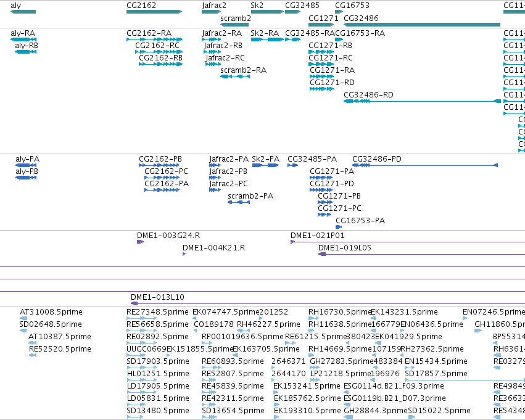Viewport: 525px width, 420px height.
Task: Click the 'Jafrac2-RA' transcript label
Action: [x=221, y=33]
